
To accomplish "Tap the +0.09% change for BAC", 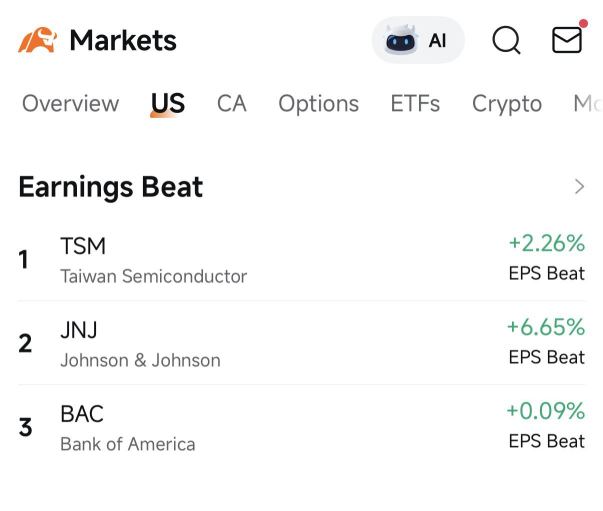I will coord(546,411).
